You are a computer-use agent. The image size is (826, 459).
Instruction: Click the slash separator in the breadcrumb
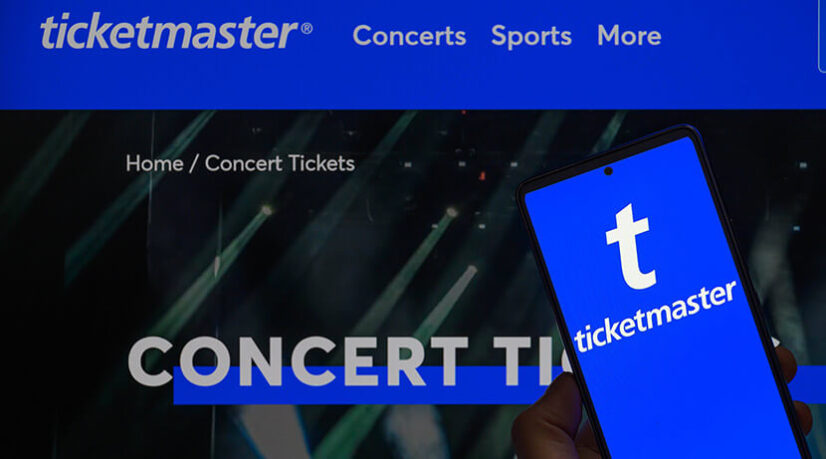click(x=193, y=163)
